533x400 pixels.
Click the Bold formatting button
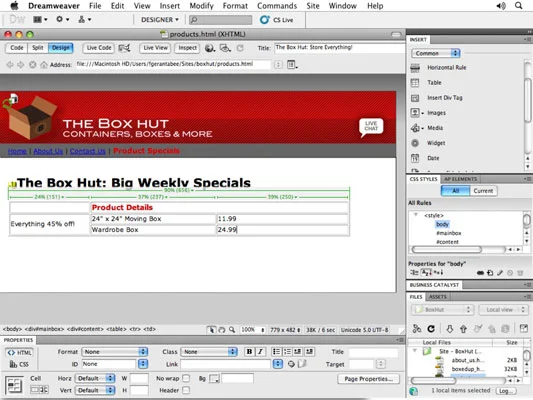[x=249, y=351]
